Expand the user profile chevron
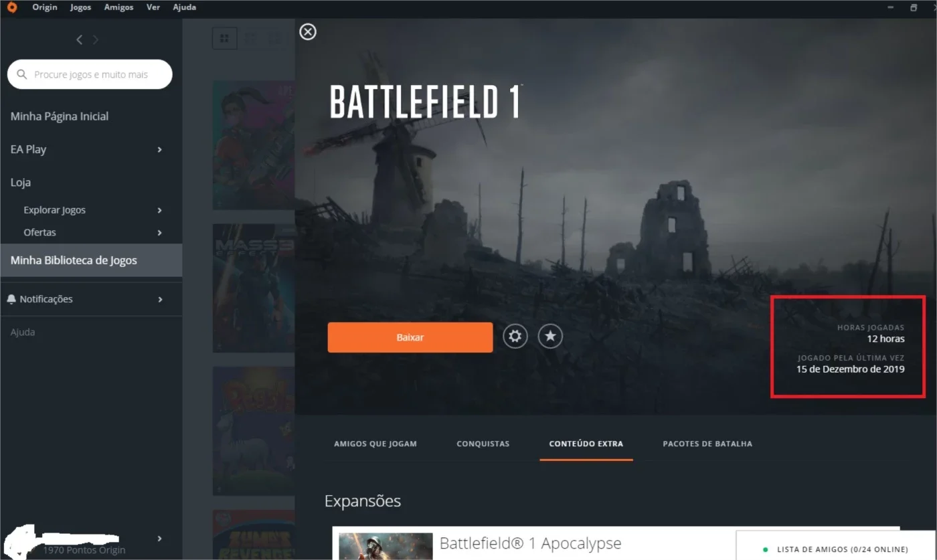The height and width of the screenshot is (560, 937). point(159,539)
